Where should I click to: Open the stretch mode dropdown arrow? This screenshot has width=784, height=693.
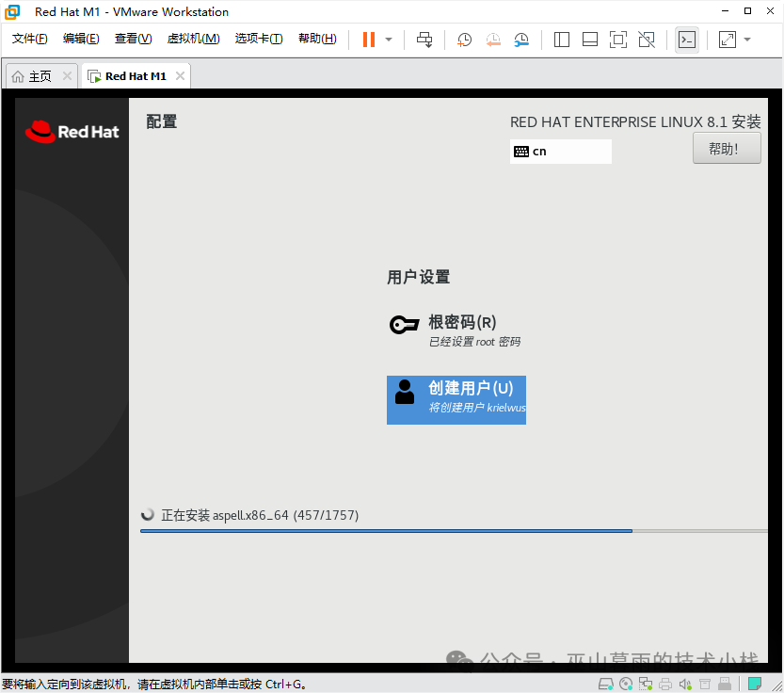coord(746,40)
